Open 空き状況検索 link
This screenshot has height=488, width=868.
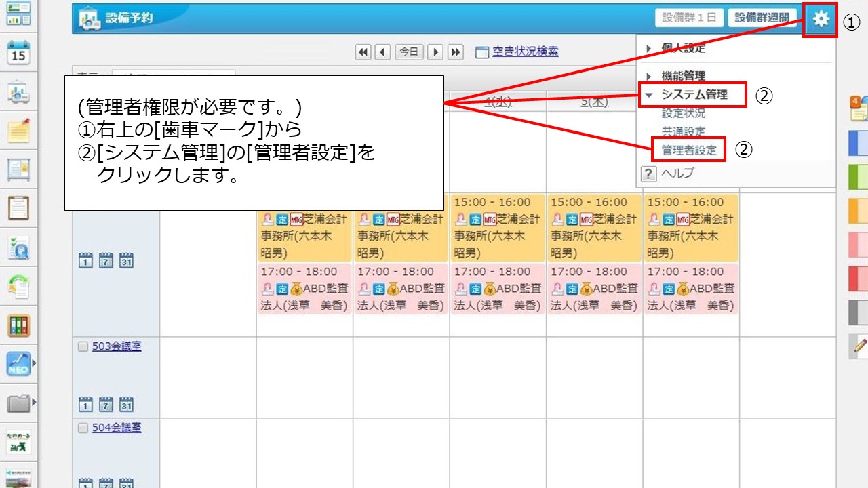526,52
